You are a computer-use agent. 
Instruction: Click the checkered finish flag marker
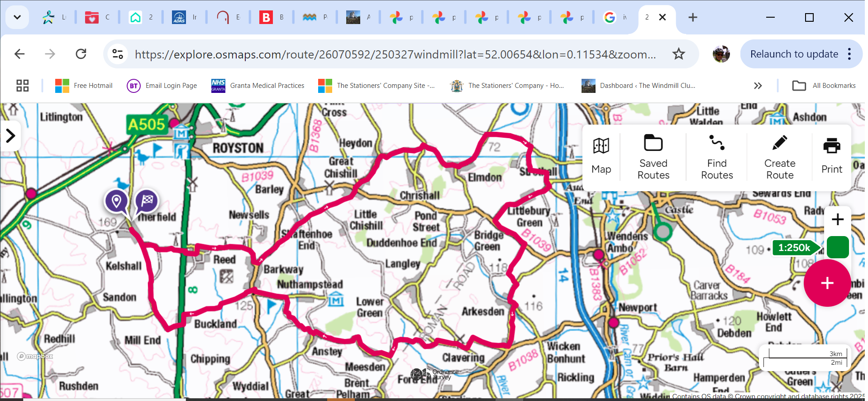(x=147, y=200)
